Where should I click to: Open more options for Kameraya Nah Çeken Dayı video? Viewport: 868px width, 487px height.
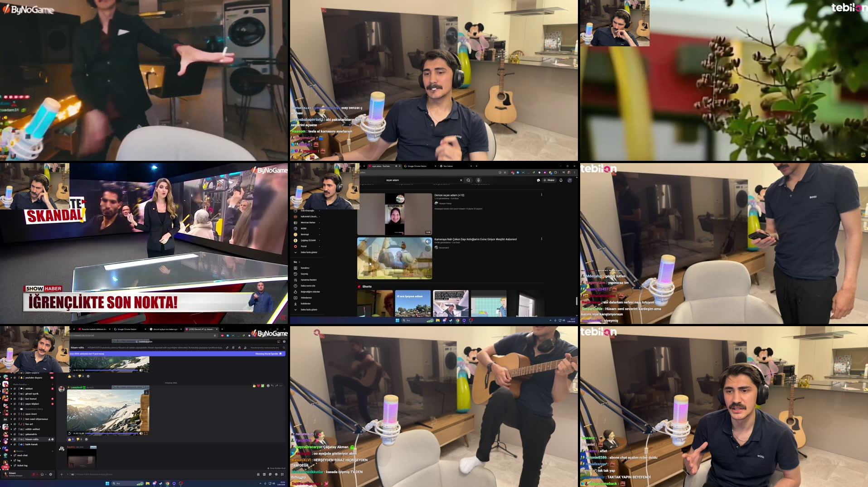coord(542,239)
